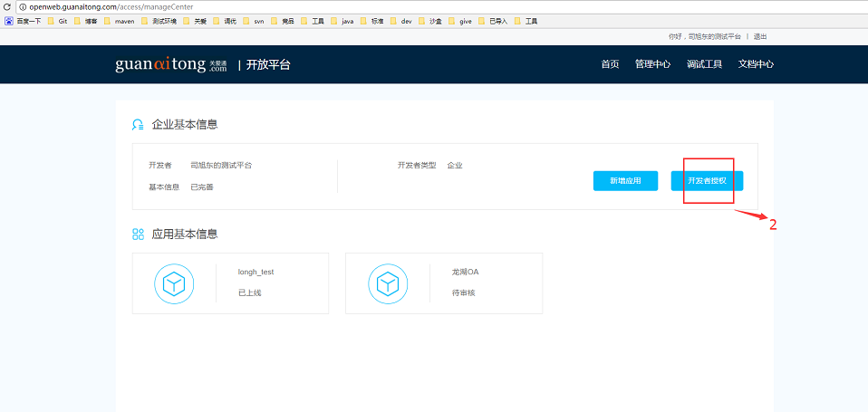
Task: Click the 退出 logout link
Action: click(x=760, y=36)
